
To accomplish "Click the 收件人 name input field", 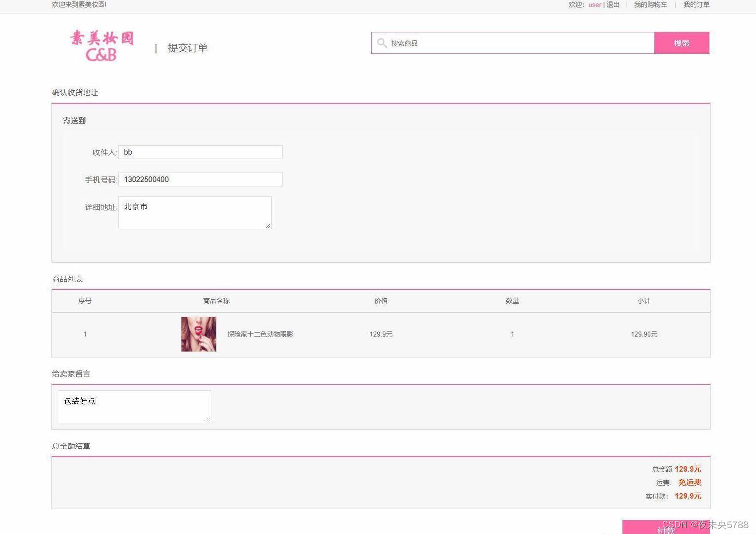I will coord(200,152).
